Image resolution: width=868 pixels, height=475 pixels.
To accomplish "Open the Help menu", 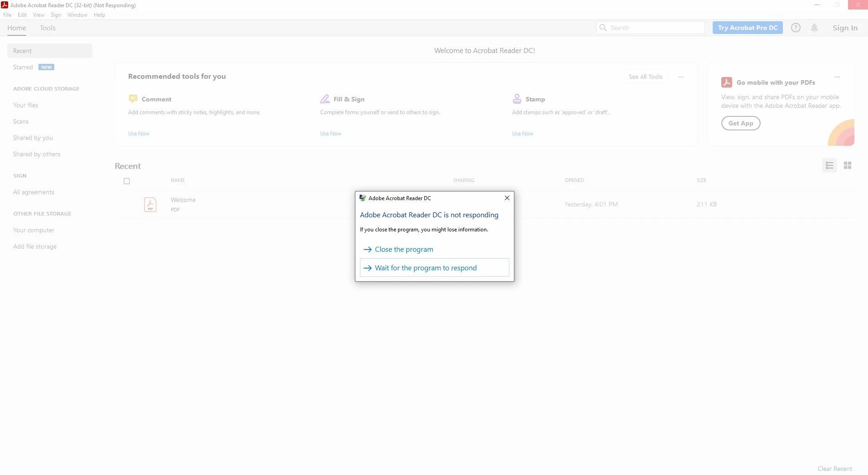I will pos(99,15).
